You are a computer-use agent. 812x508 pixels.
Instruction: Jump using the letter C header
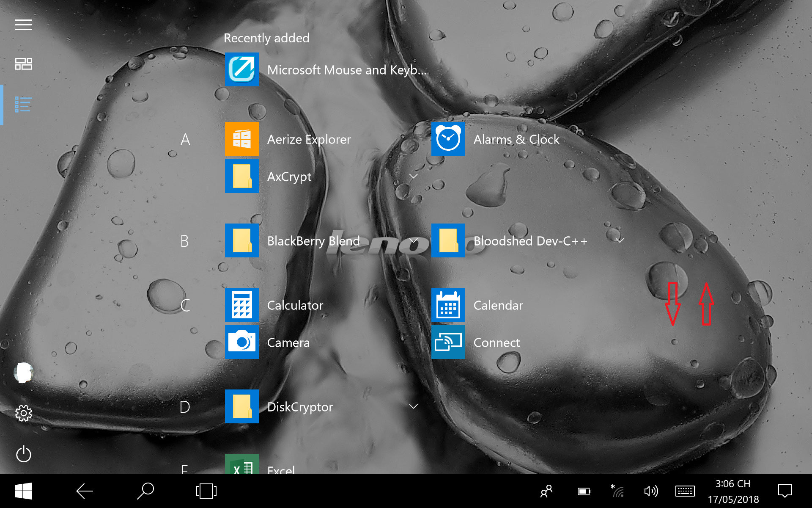click(185, 305)
